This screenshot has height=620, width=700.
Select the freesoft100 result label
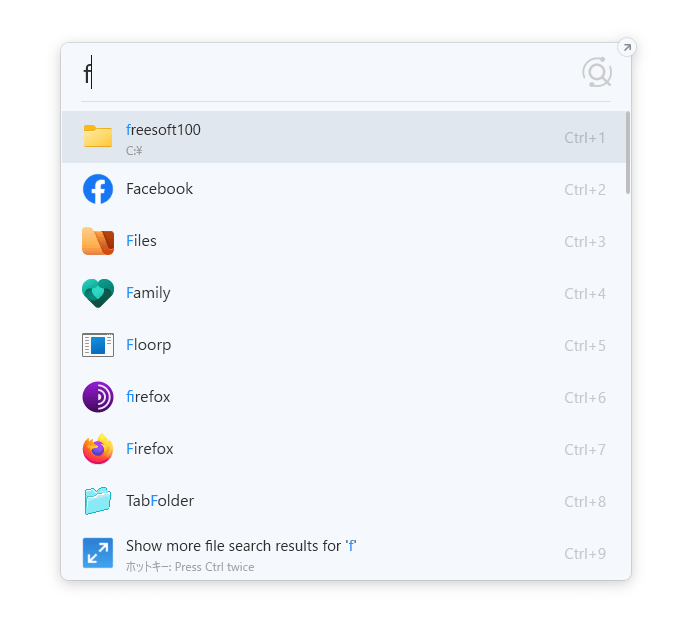click(x=163, y=130)
